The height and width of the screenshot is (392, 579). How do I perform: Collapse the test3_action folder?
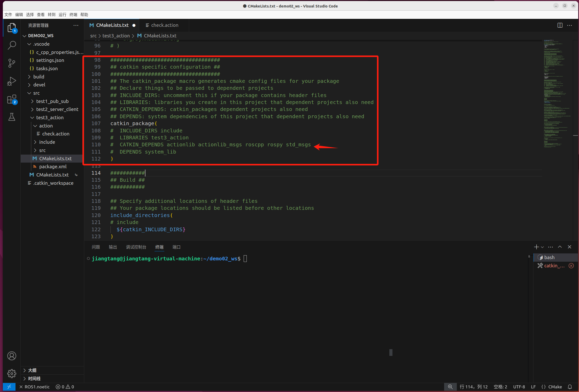coord(50,117)
